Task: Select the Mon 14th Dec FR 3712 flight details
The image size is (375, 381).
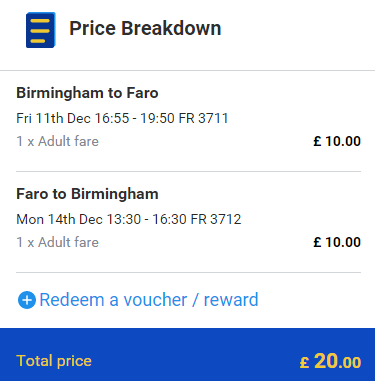Action: [x=129, y=219]
